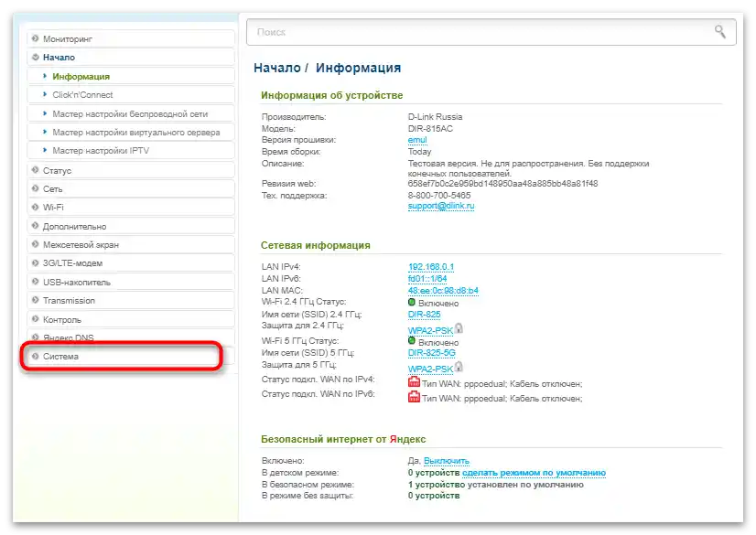Expand the USB-накопитель section
This screenshot has width=756, height=535.
coord(131,282)
